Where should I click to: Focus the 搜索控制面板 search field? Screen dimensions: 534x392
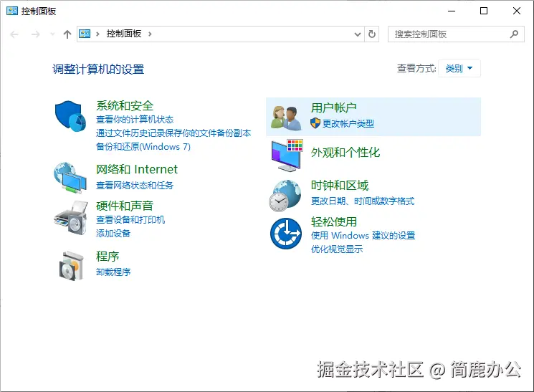point(456,34)
